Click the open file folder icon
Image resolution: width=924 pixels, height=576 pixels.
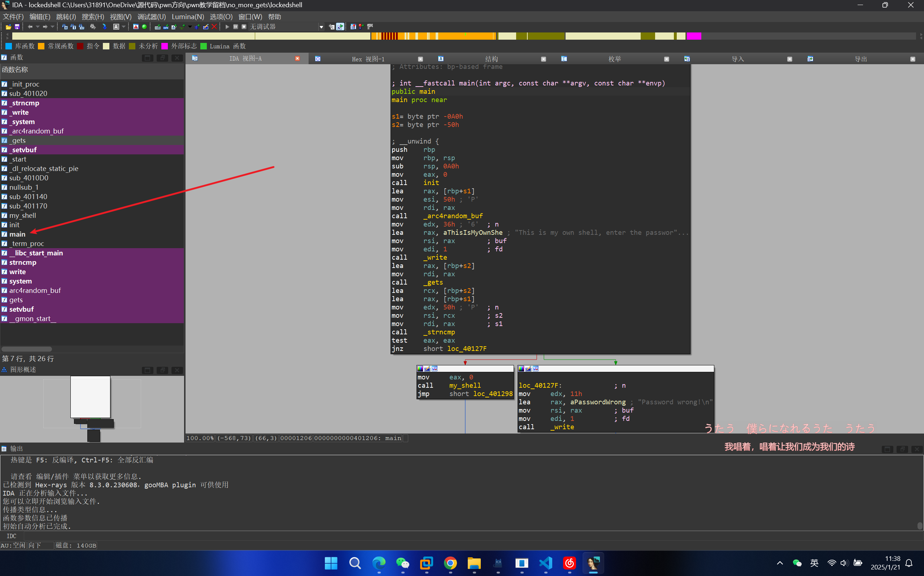click(8, 27)
